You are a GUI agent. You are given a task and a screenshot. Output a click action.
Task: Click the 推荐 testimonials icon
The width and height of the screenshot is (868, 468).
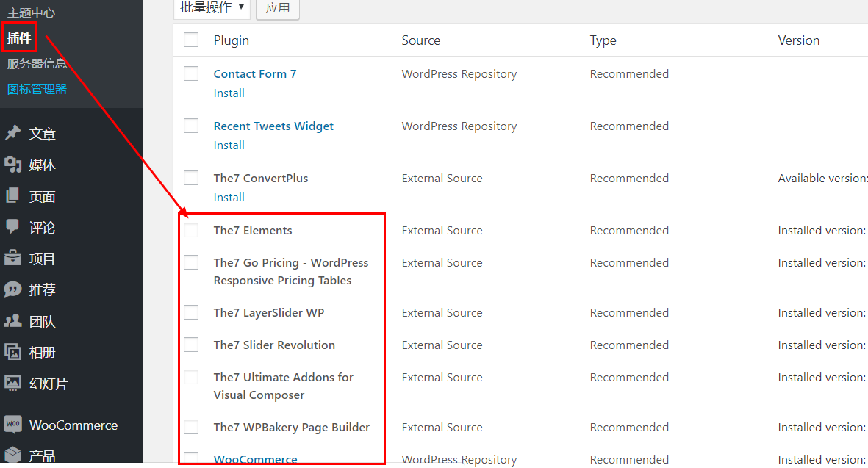tap(12, 289)
